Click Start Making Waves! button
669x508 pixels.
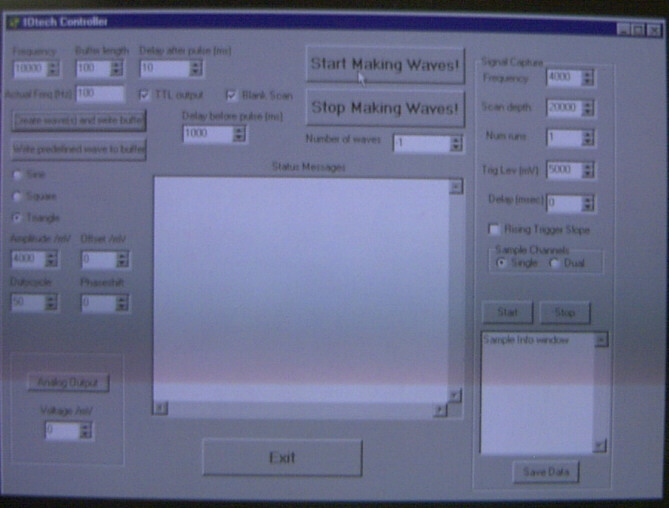(385, 65)
